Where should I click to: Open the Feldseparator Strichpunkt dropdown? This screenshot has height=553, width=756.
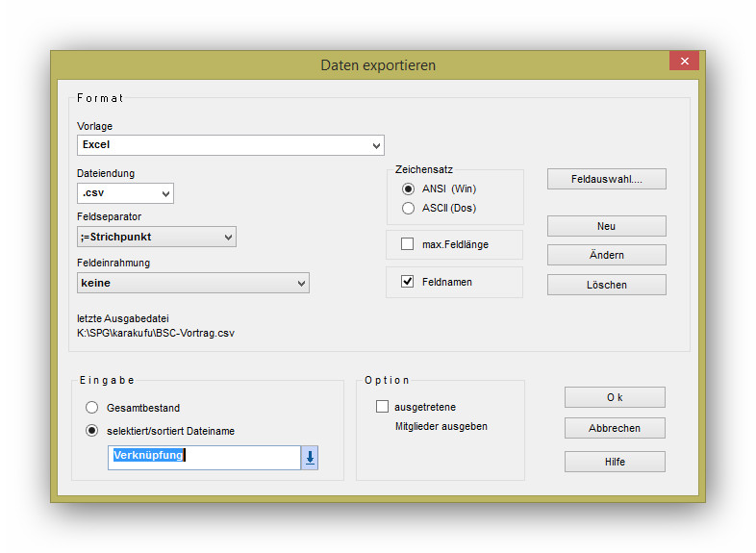pos(157,237)
